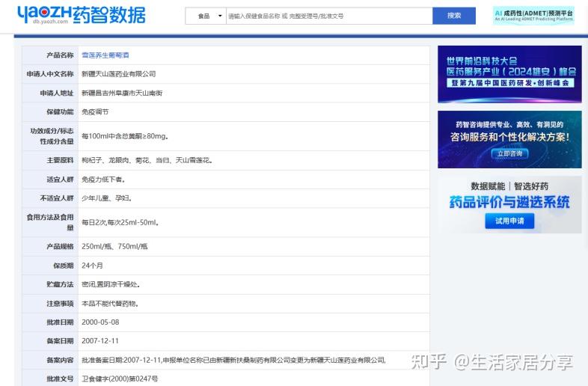This screenshot has width=588, height=386.
Task: Click the 申请人中文名称 row label
Action: (50, 74)
